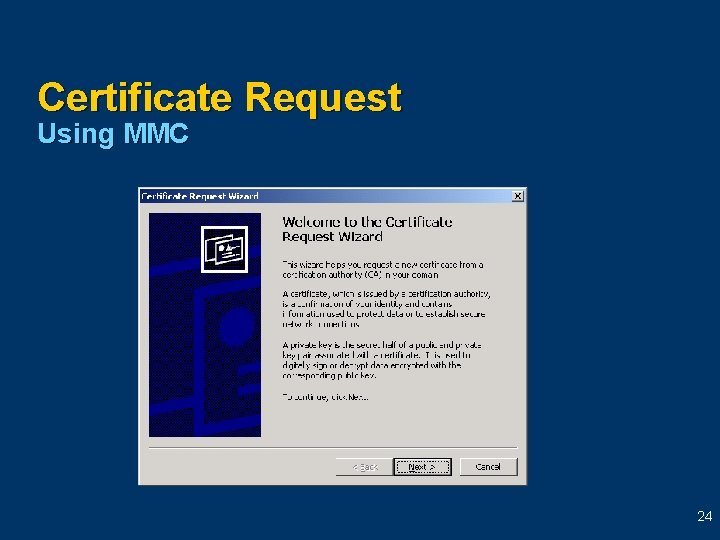Close the Certificate Request Wizard window
This screenshot has height=540, width=720.
[518, 196]
